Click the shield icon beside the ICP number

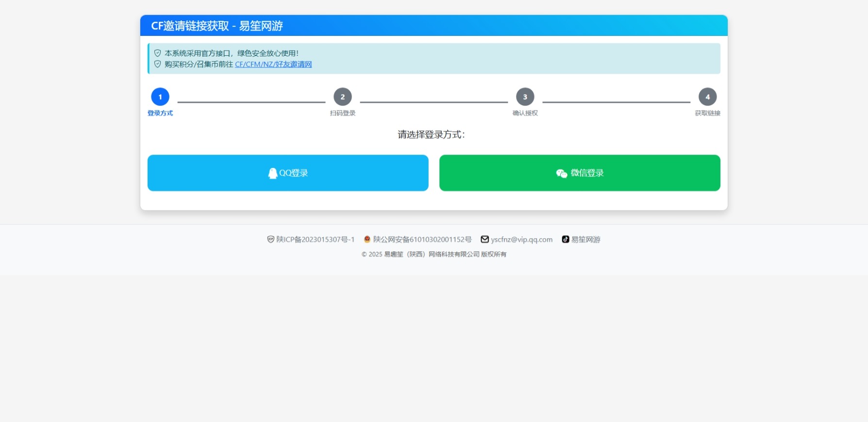click(271, 239)
